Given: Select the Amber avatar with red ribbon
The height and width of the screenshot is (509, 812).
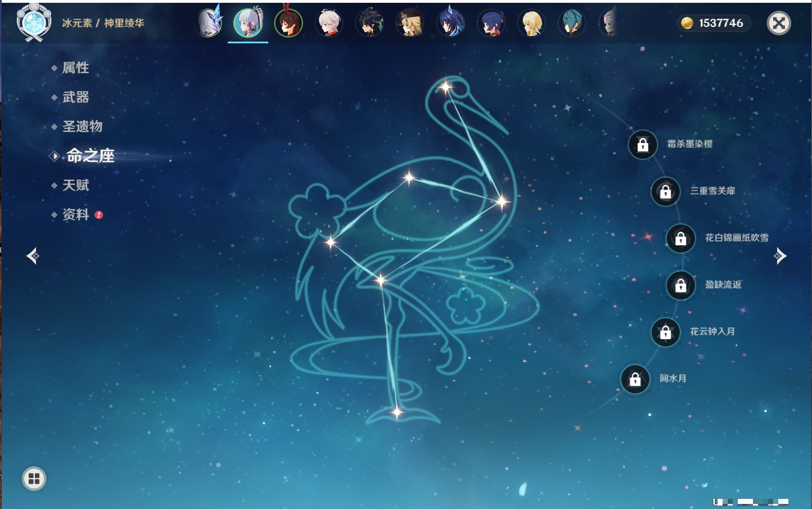Looking at the screenshot, I should click(x=288, y=23).
